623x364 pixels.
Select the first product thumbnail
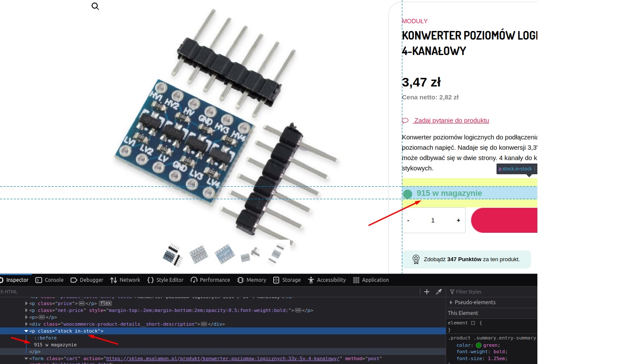click(173, 255)
